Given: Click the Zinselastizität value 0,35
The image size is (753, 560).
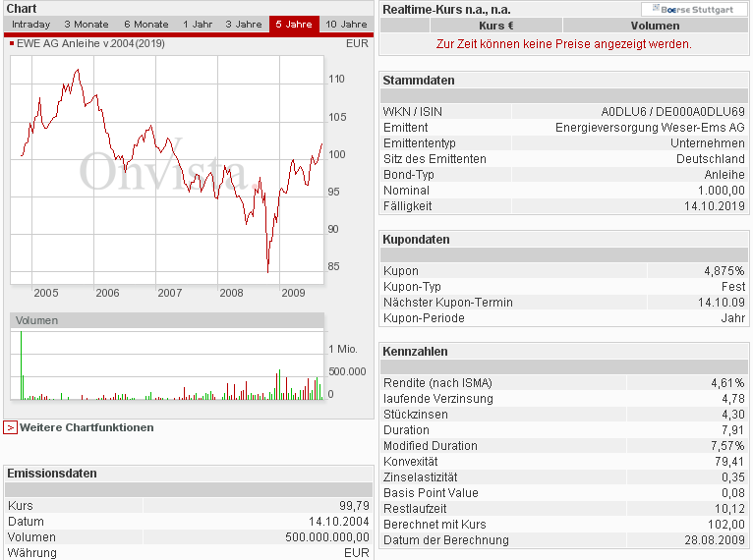Looking at the screenshot, I should [732, 477].
